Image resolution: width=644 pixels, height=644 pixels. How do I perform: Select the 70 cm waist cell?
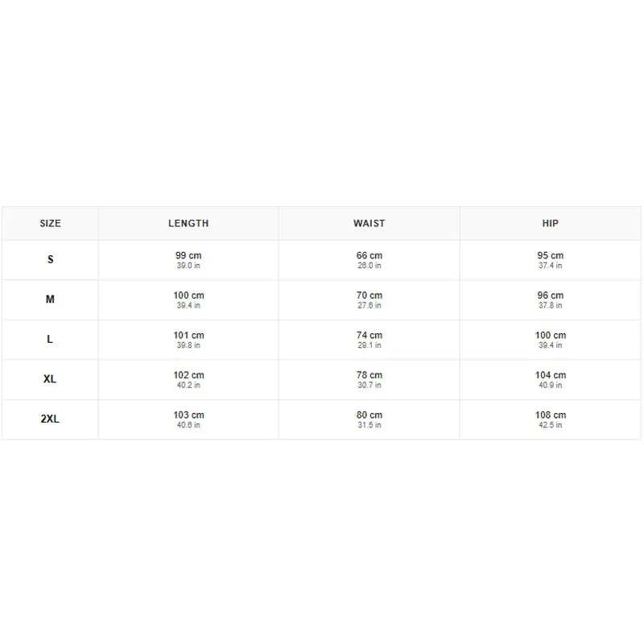pos(369,299)
